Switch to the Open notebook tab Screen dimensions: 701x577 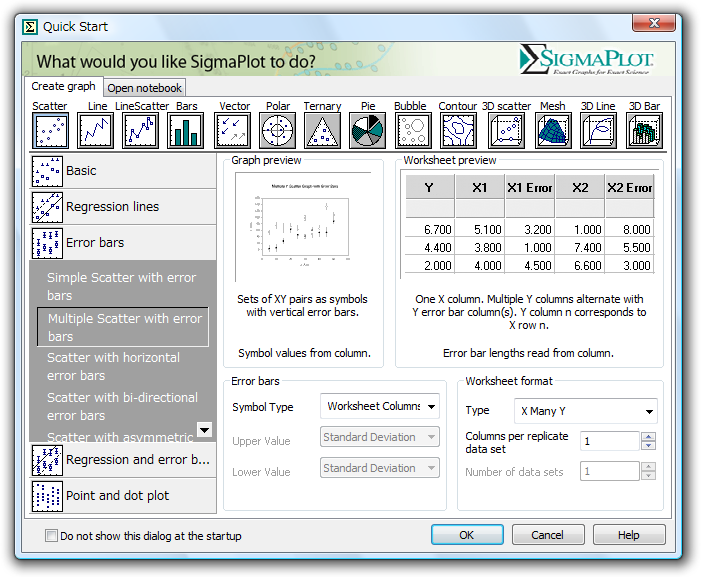pos(144,88)
